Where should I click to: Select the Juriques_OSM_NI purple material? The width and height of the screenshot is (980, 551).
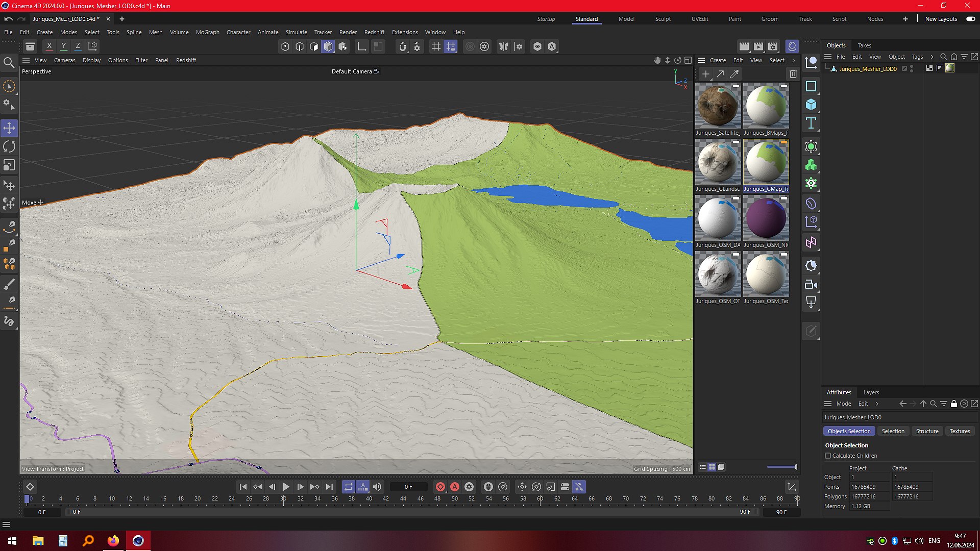click(x=766, y=218)
